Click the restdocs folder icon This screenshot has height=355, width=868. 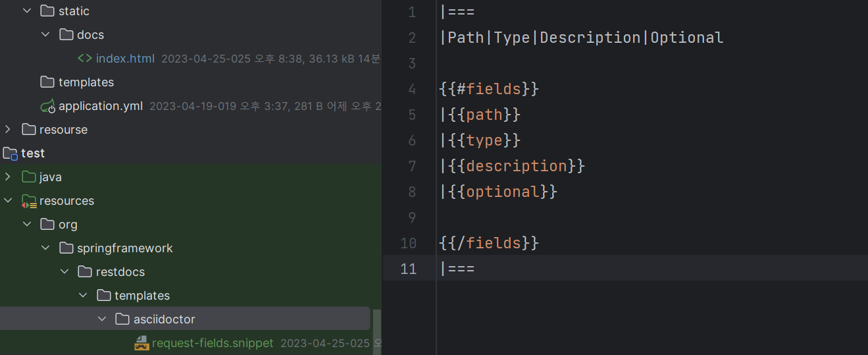point(85,271)
